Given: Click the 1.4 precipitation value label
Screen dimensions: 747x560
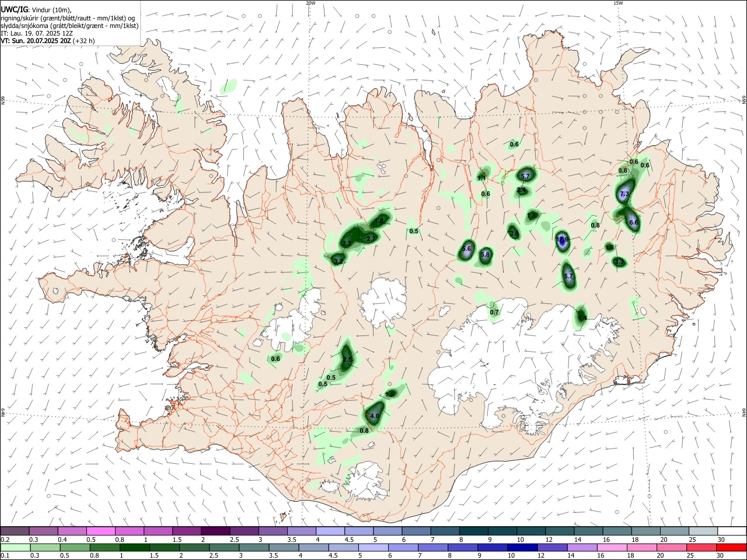Looking at the screenshot, I should [582, 317].
